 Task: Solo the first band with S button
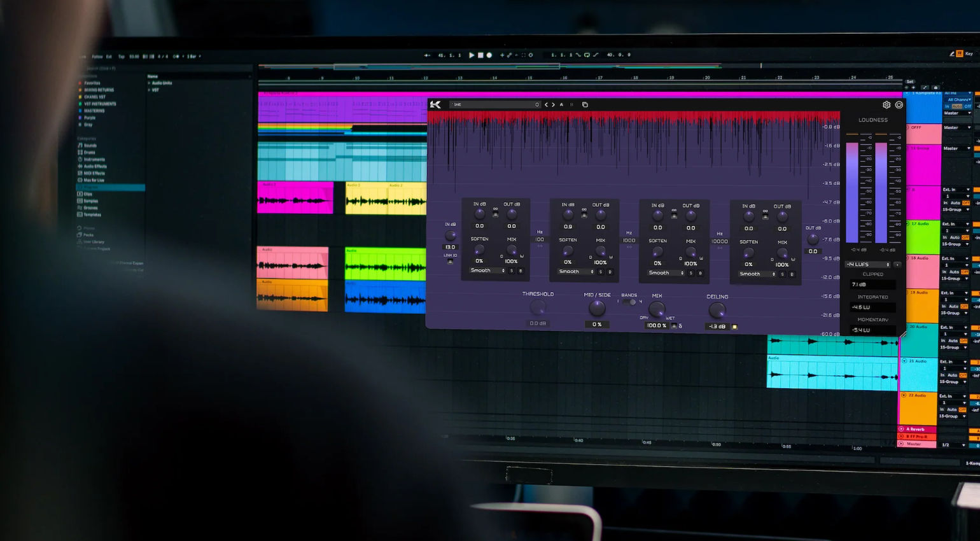(x=511, y=271)
